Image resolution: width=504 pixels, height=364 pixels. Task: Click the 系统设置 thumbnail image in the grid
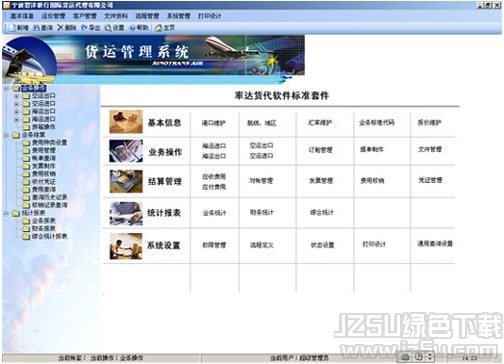pos(126,246)
